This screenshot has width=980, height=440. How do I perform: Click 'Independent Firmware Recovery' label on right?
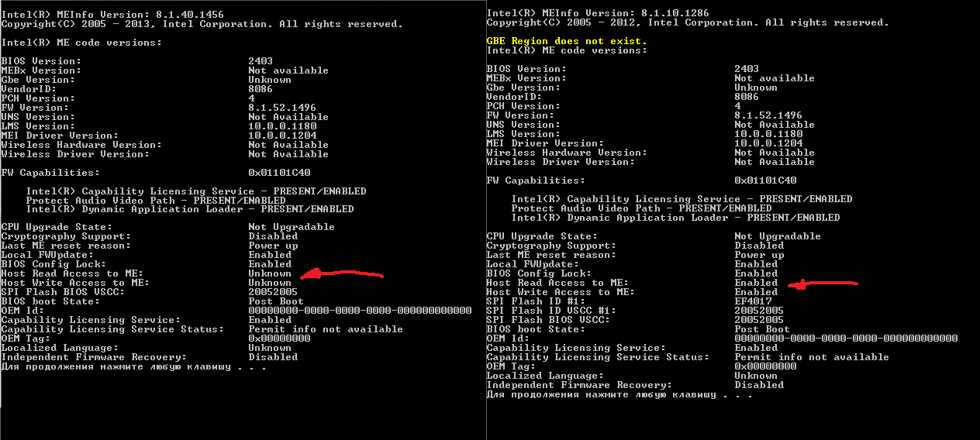[579, 385]
